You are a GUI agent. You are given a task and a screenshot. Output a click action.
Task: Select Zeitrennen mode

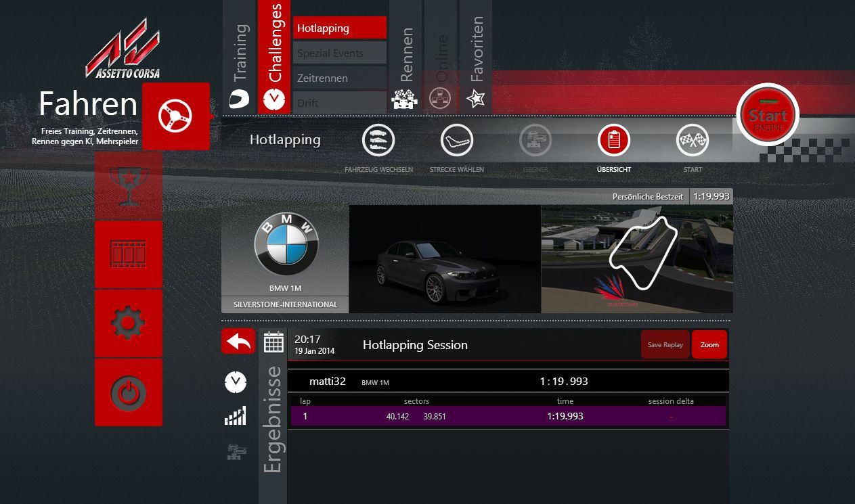[x=340, y=78]
